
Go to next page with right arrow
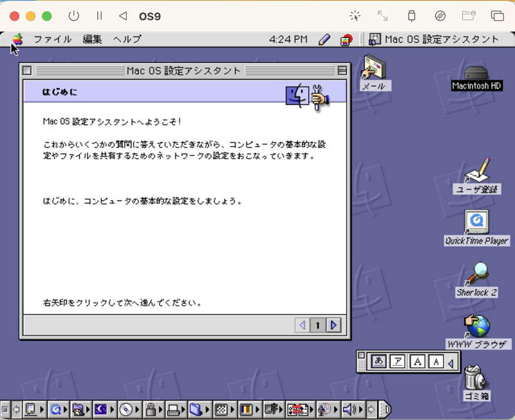[333, 325]
